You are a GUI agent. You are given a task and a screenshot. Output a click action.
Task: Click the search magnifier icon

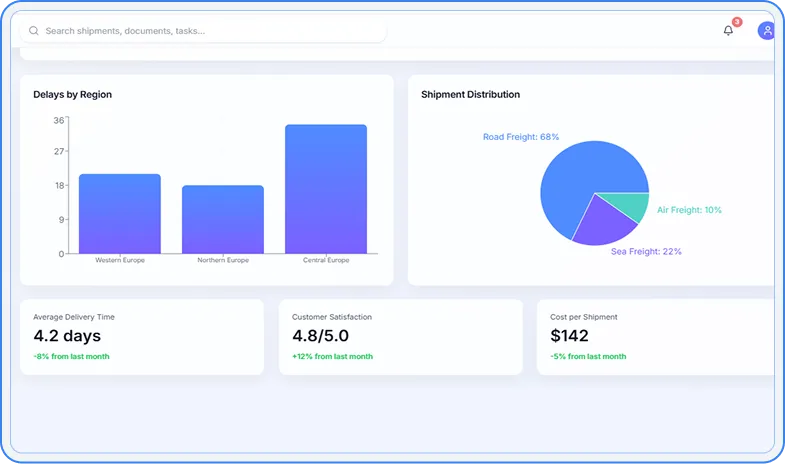click(34, 31)
